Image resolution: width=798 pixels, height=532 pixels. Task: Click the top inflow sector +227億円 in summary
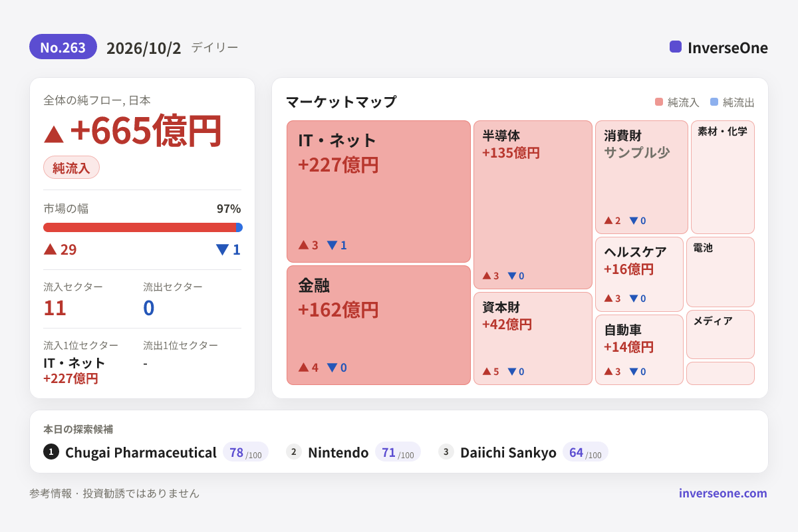tap(70, 378)
